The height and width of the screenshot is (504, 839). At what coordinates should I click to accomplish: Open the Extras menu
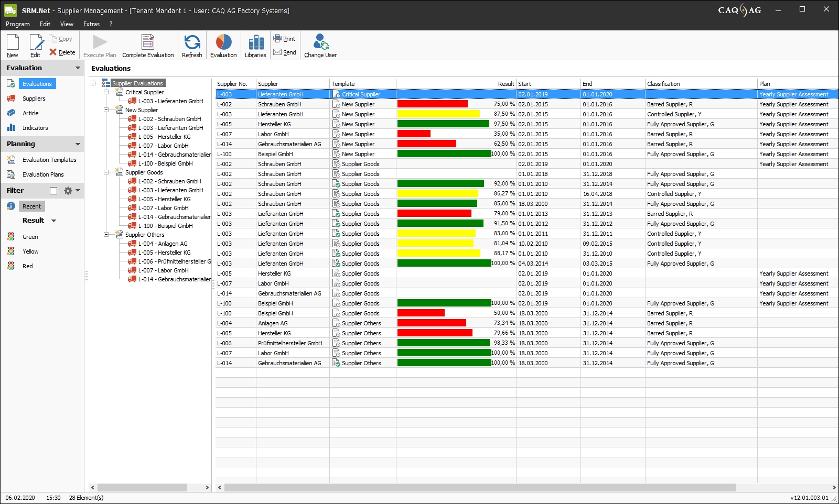(x=91, y=24)
